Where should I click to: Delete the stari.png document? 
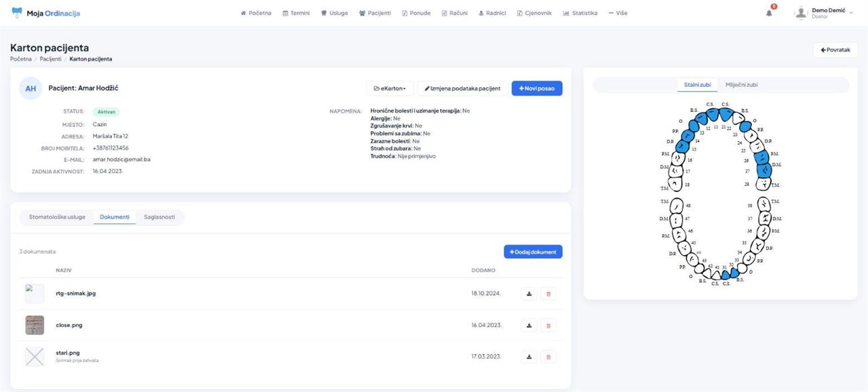click(x=548, y=356)
